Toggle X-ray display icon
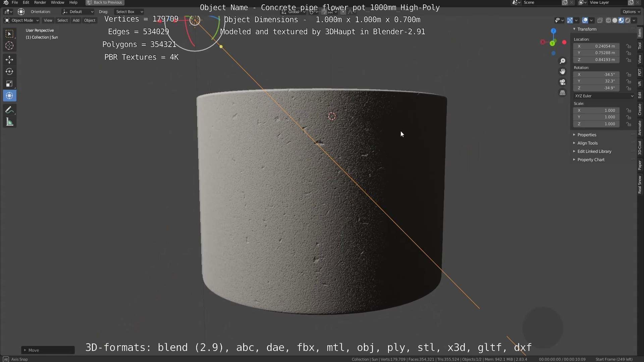Screen dimensions: 644x362 (600, 20)
